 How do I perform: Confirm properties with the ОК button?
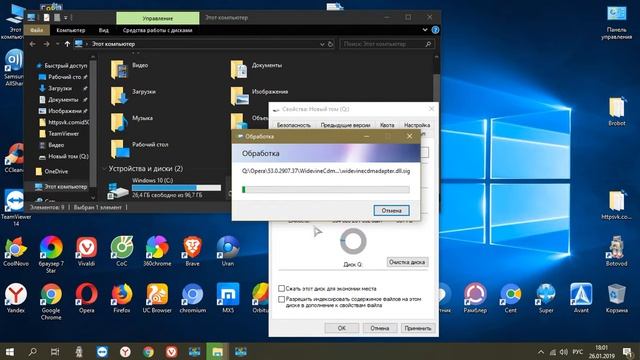pos(342,328)
